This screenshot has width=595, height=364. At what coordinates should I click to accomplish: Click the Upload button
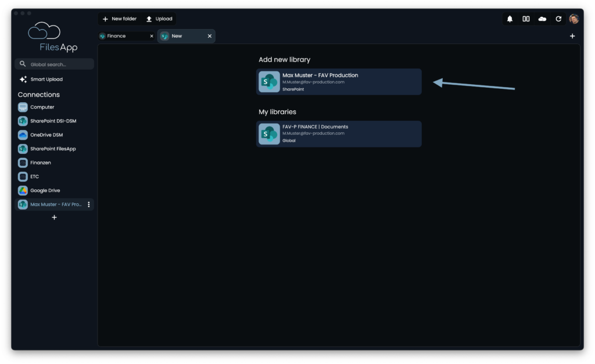tap(159, 19)
